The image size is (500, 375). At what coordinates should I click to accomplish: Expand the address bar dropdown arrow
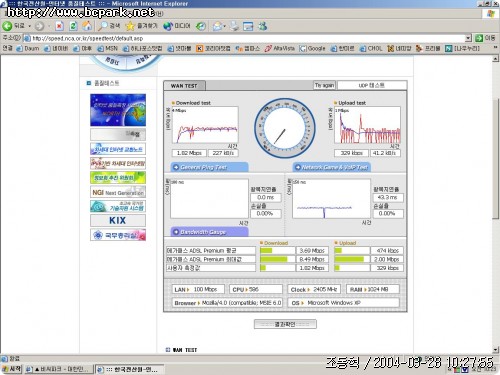click(468, 38)
